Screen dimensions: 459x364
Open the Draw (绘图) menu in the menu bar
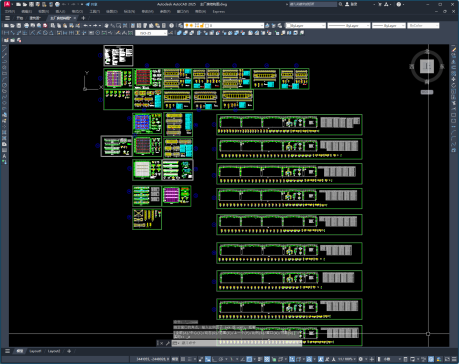[112, 11]
